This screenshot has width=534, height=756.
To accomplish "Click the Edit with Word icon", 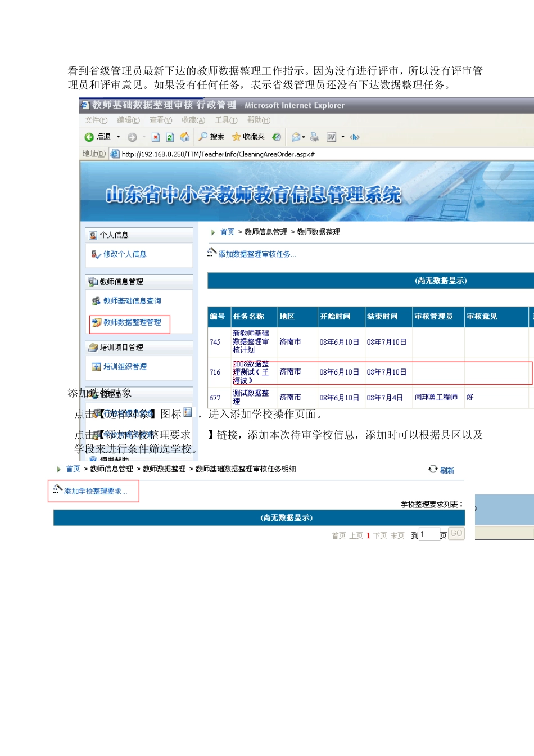I will click(x=331, y=137).
